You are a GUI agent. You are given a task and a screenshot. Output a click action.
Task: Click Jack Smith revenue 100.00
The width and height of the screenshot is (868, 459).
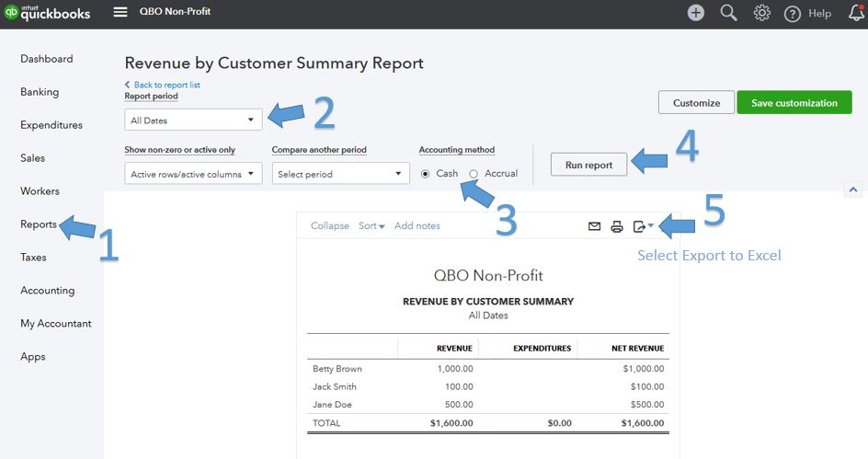(x=459, y=386)
